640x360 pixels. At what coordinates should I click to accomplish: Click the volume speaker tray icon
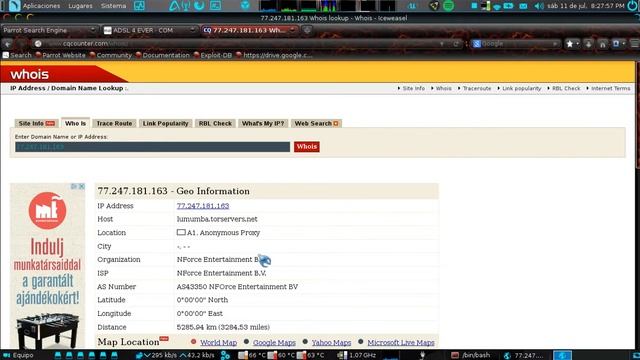(x=539, y=6)
